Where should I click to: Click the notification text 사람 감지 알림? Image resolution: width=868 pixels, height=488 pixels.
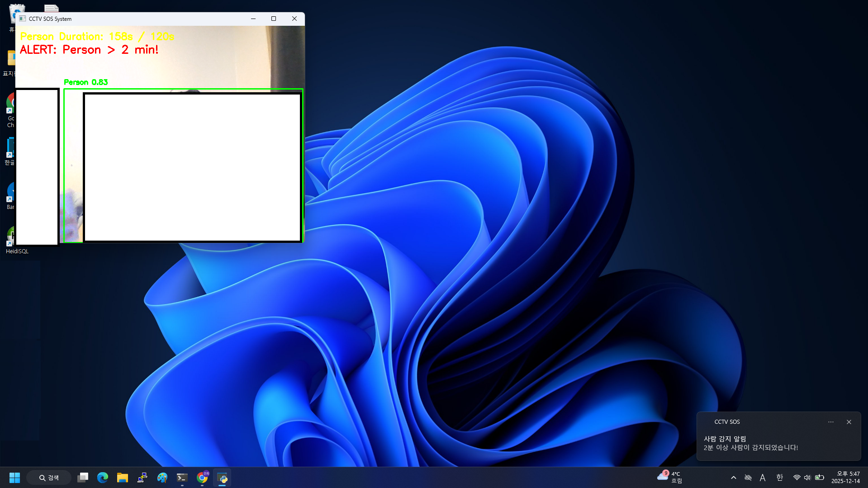[x=725, y=439]
